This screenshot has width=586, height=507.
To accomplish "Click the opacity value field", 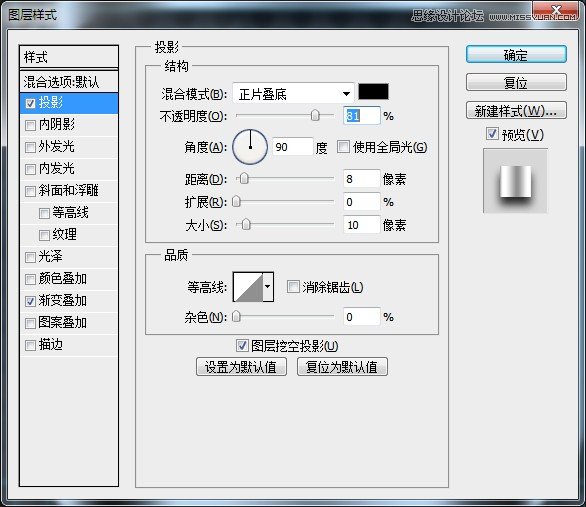I will [x=361, y=116].
